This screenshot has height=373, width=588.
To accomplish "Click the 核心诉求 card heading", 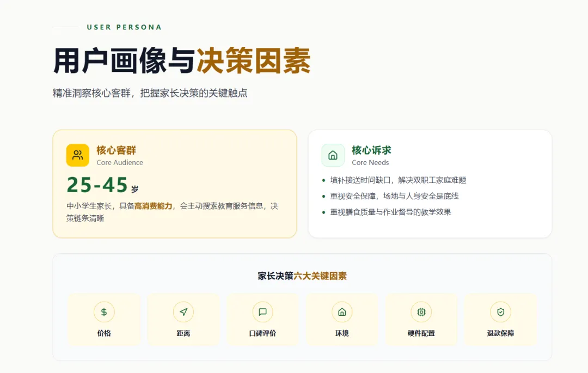I will point(372,150).
